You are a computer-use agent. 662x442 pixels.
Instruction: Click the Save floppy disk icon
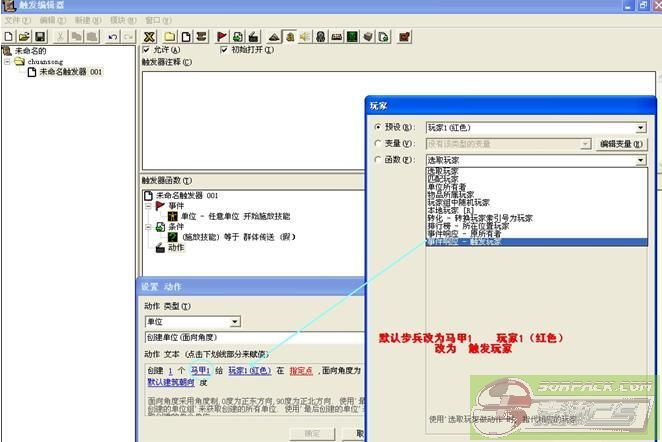tap(39, 36)
